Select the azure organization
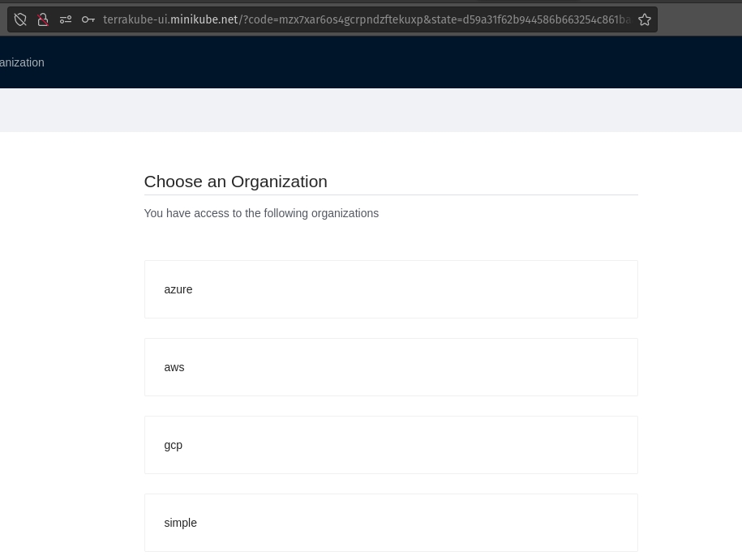742x560 pixels. point(391,289)
